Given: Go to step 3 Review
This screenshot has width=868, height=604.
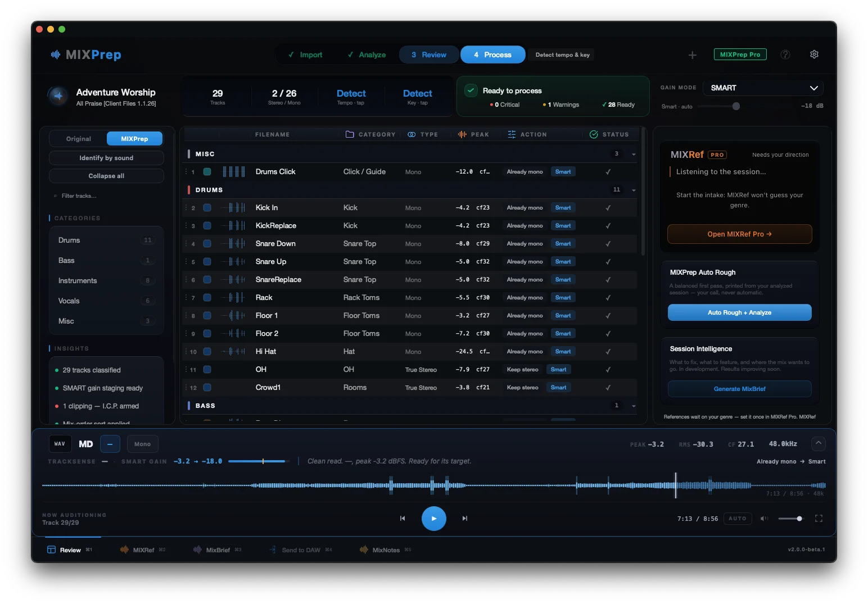Looking at the screenshot, I should (429, 55).
